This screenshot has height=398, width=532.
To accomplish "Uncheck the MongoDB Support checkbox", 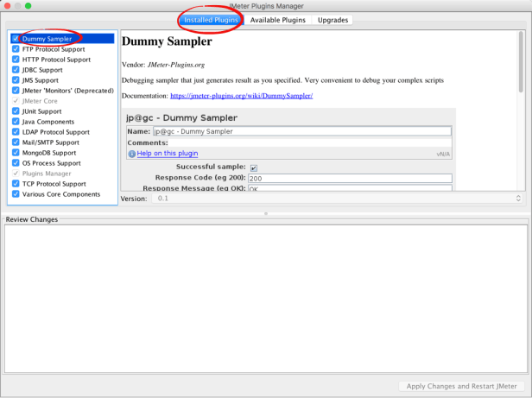I will tap(16, 152).
